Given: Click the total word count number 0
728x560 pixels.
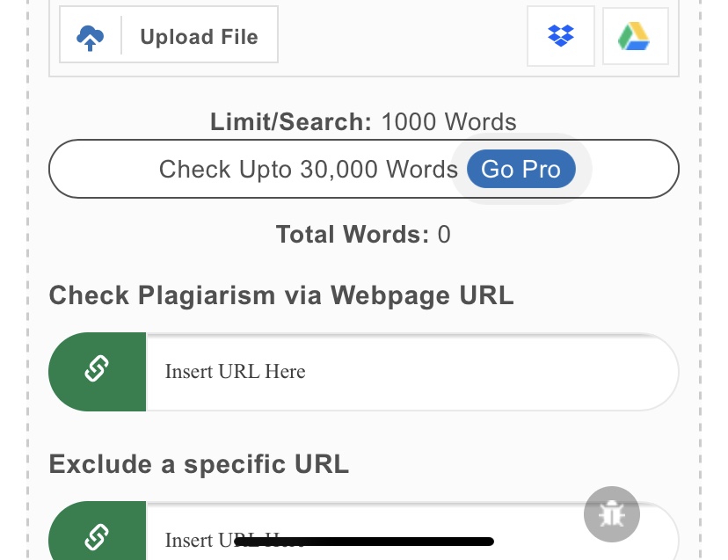Looking at the screenshot, I should tap(444, 235).
